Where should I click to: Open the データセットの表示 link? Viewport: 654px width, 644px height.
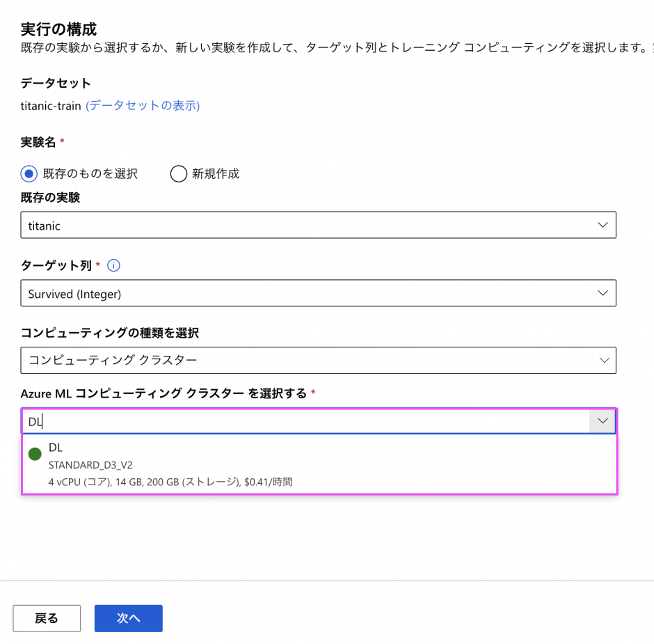(143, 106)
